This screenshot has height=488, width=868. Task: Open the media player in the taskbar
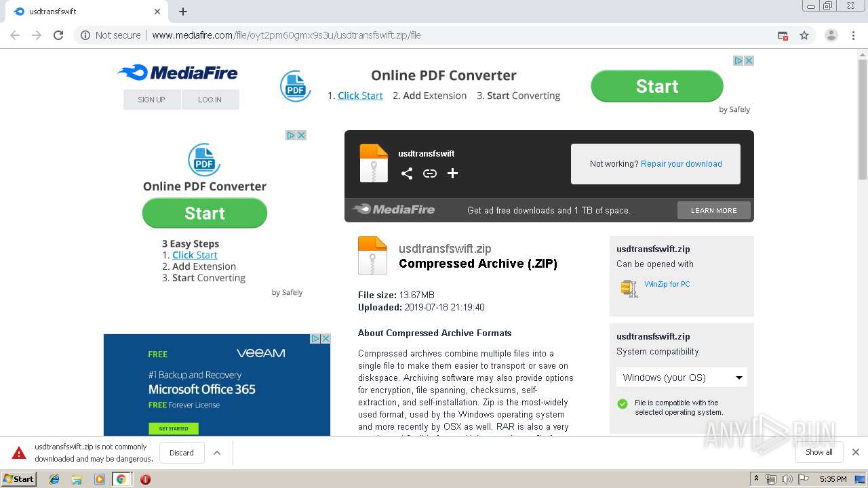(x=99, y=479)
